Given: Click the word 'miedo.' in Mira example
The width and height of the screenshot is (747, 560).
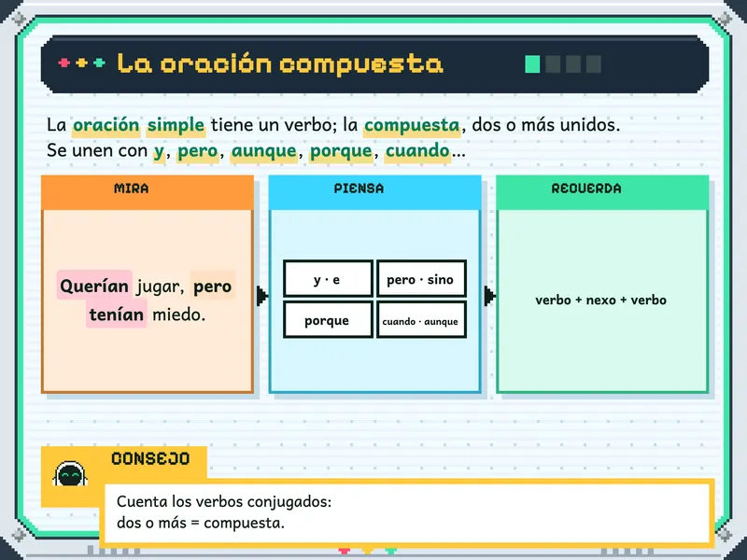Looking at the screenshot, I should 178,315.
